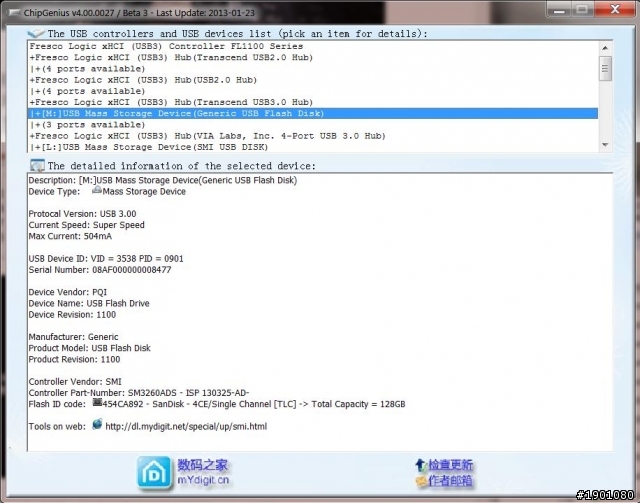Viewport: 640px width, 503px height.
Task: Click the Device Vendor: PQI line
Action: pyautogui.click(x=68, y=292)
